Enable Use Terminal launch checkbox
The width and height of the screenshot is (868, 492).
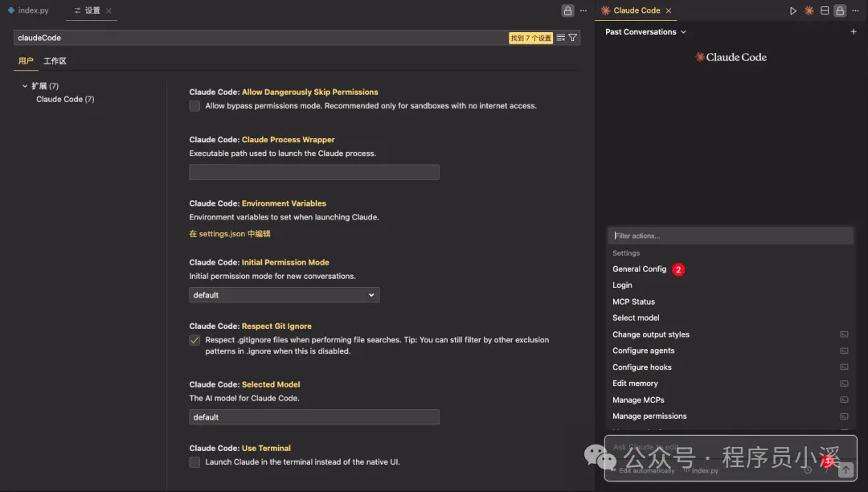(x=194, y=462)
